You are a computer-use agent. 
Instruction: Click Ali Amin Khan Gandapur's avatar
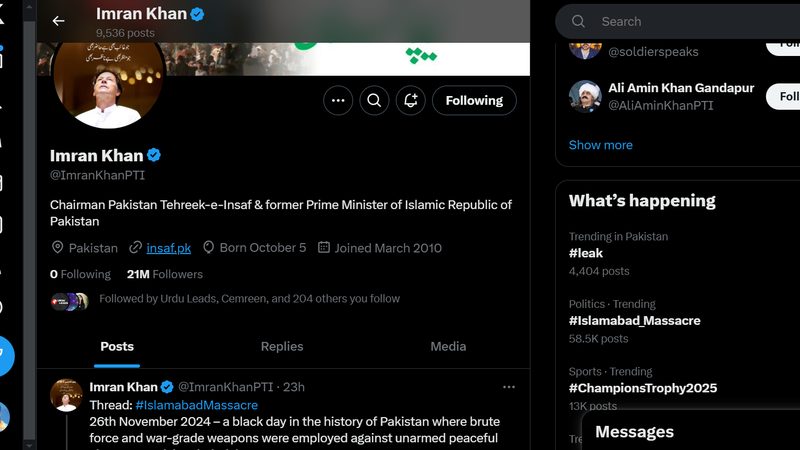[x=585, y=96]
